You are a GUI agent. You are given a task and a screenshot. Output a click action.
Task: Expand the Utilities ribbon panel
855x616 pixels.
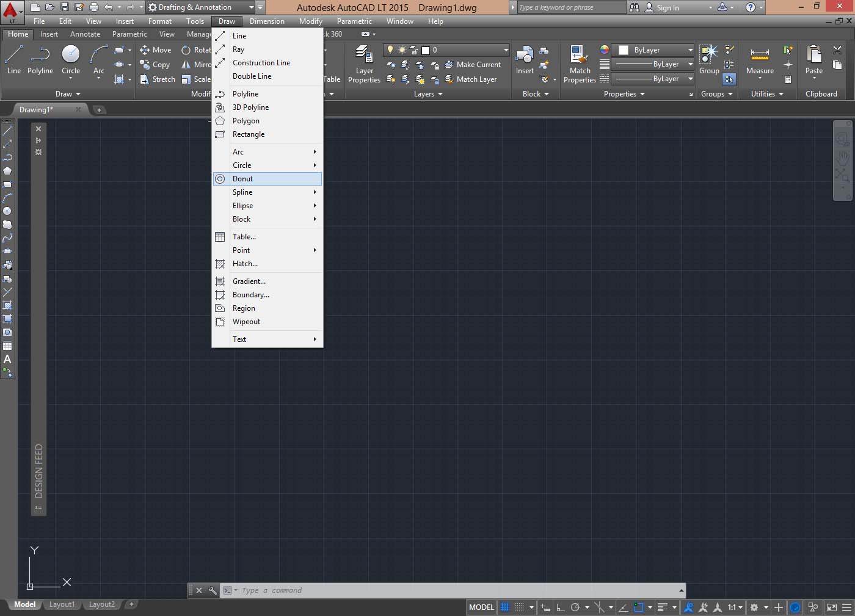pos(767,94)
